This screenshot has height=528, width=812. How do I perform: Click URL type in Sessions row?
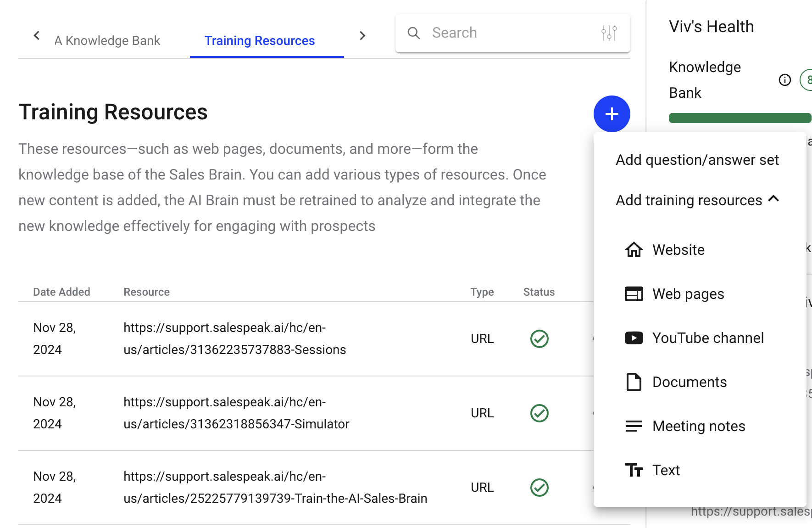(x=482, y=339)
